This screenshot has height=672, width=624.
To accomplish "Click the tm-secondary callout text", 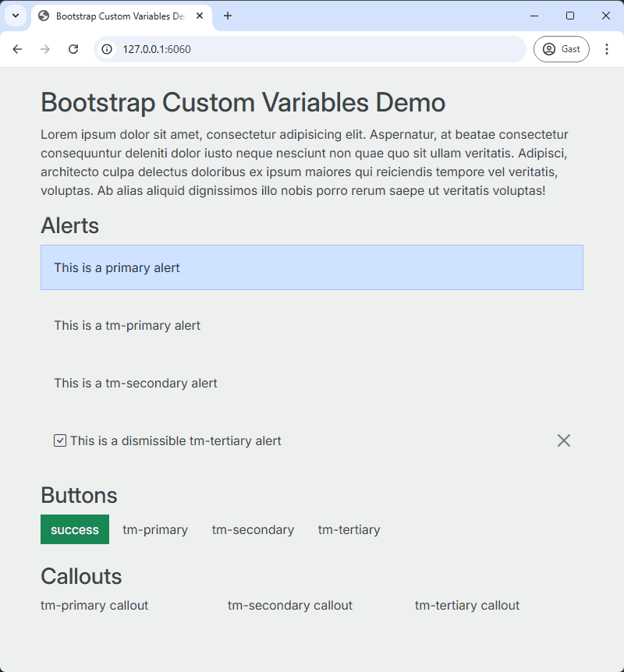I will (290, 605).
